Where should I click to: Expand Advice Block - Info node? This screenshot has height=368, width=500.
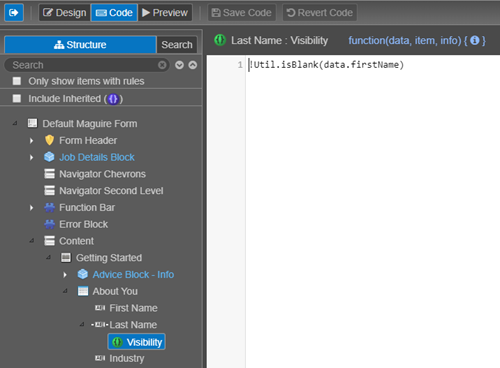coord(65,275)
